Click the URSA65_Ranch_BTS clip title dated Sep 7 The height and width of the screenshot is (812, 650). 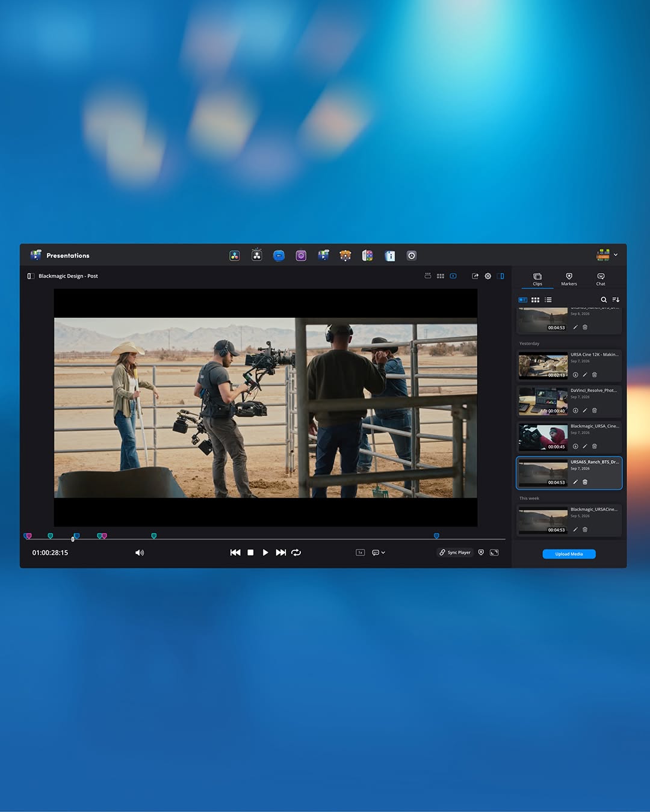point(595,462)
